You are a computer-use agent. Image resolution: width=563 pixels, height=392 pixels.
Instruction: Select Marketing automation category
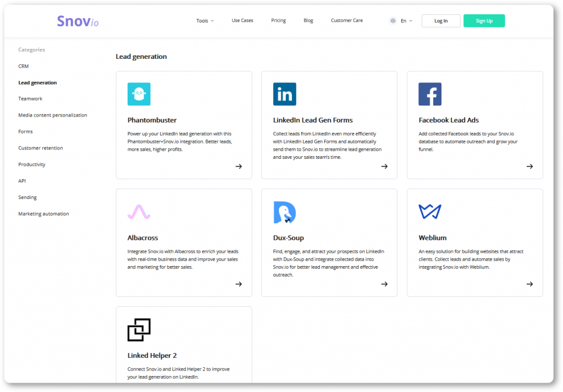point(43,214)
